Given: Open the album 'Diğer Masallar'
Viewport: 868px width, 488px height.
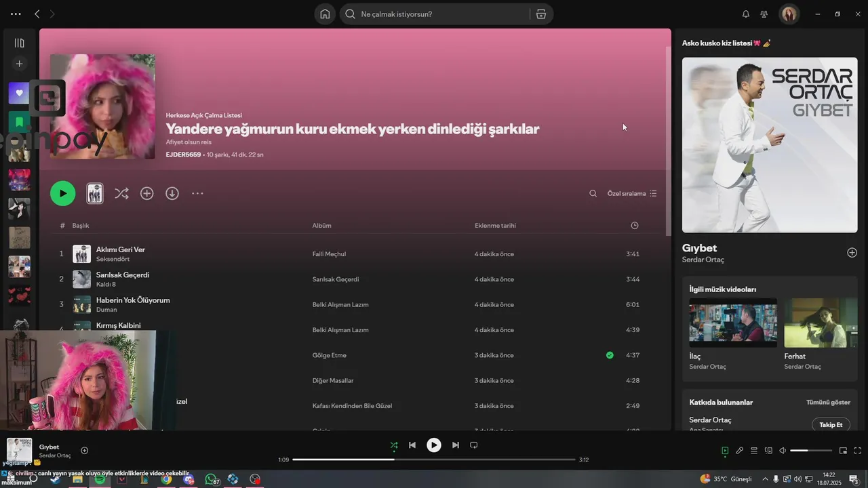Looking at the screenshot, I should tap(333, 380).
